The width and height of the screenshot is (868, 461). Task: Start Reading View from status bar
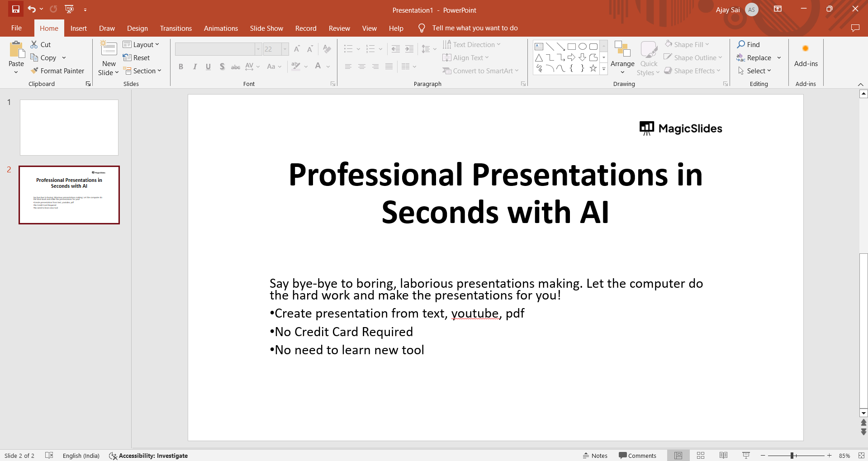(x=723, y=456)
